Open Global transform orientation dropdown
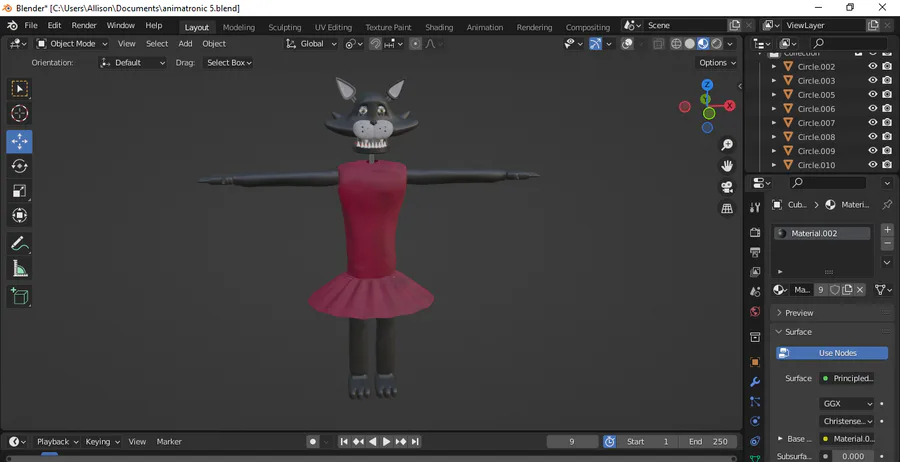This screenshot has height=462, width=900. 311,44
